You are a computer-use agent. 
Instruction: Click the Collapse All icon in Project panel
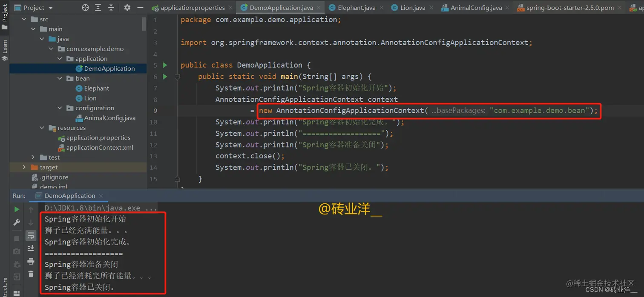click(x=111, y=8)
